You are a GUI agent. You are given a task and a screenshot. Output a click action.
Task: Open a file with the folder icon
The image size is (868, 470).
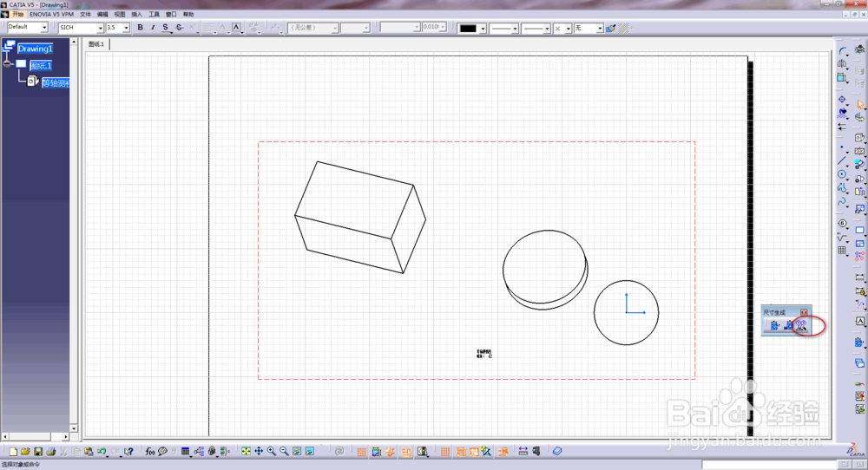[x=25, y=452]
